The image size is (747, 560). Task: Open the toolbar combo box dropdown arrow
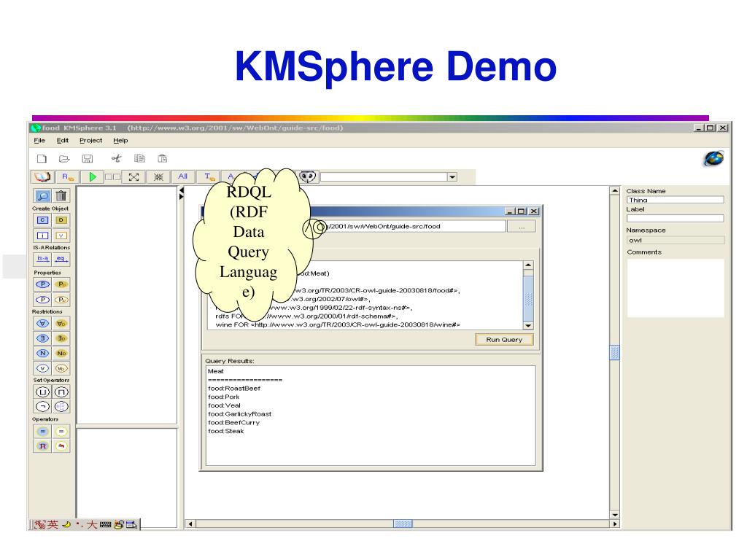coord(452,177)
